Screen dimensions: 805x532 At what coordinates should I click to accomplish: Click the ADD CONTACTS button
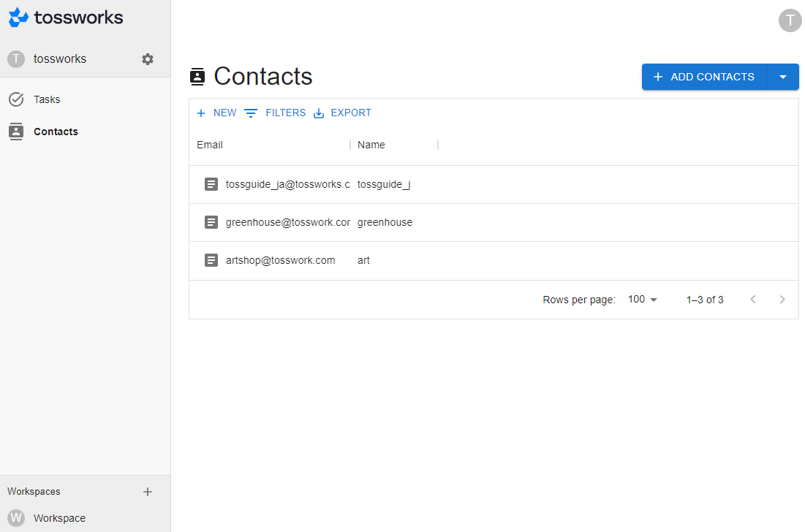coord(703,77)
